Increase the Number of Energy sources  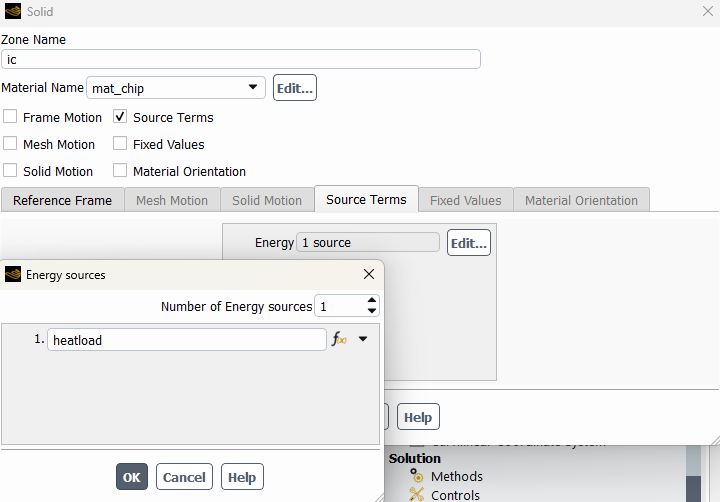(x=372, y=301)
